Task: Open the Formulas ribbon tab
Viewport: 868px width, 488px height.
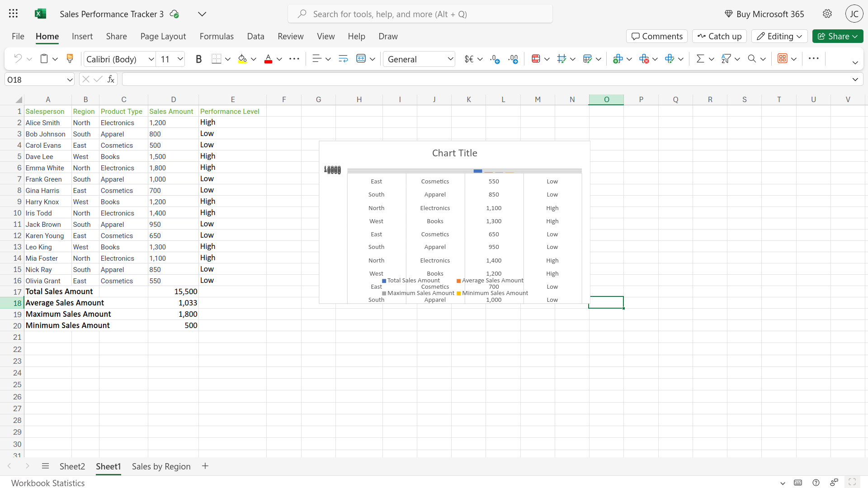Action: pyautogui.click(x=217, y=36)
